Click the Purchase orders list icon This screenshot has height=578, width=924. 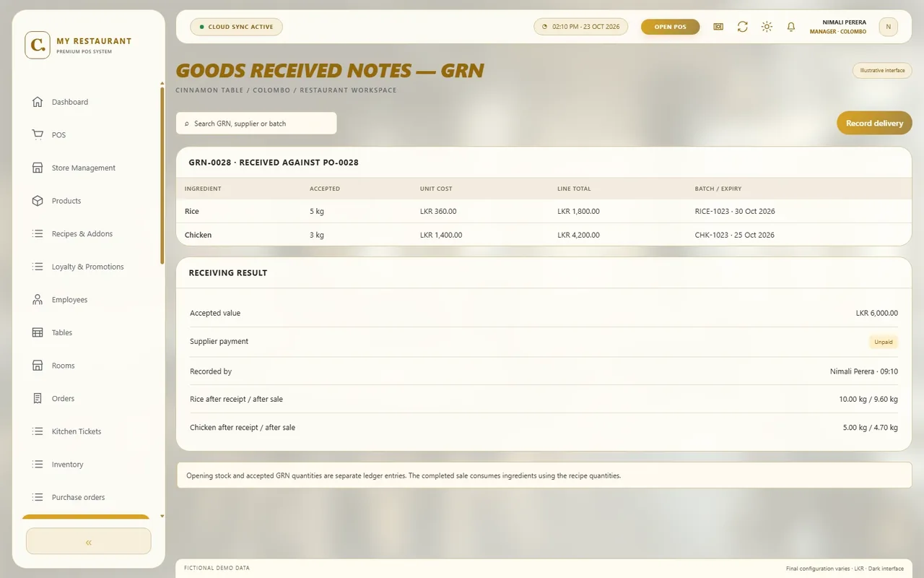(38, 497)
